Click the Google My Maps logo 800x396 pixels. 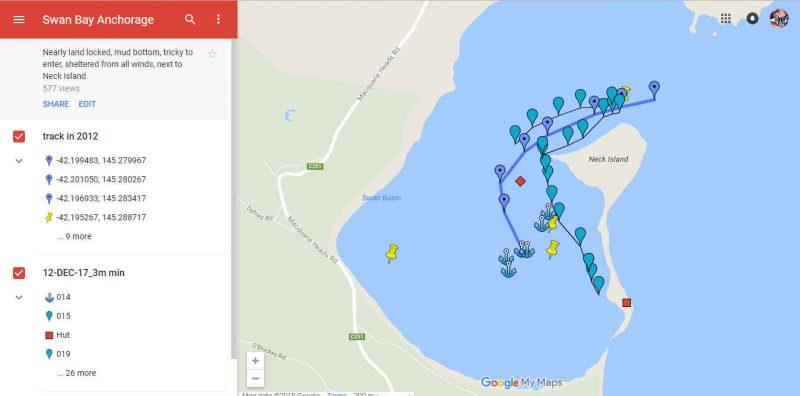click(521, 382)
